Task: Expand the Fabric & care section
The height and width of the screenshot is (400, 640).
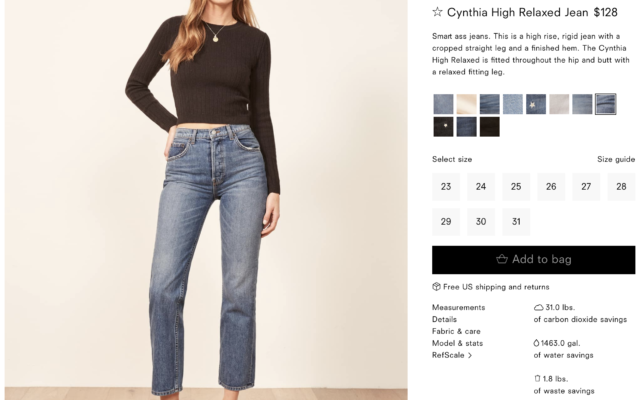Action: (x=456, y=331)
